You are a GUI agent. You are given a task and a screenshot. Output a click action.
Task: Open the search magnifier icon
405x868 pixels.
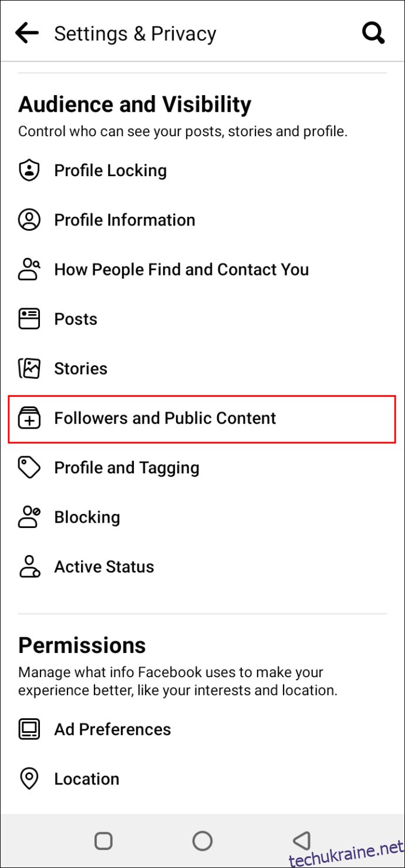pyautogui.click(x=373, y=33)
